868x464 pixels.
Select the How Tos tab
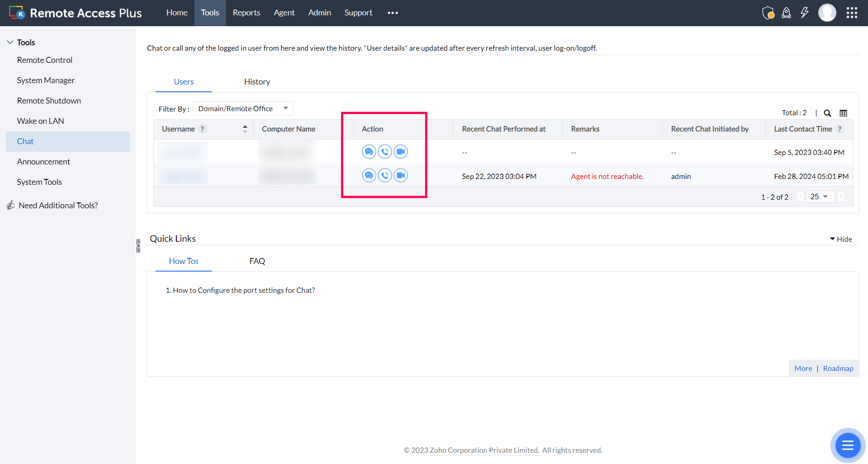point(184,261)
